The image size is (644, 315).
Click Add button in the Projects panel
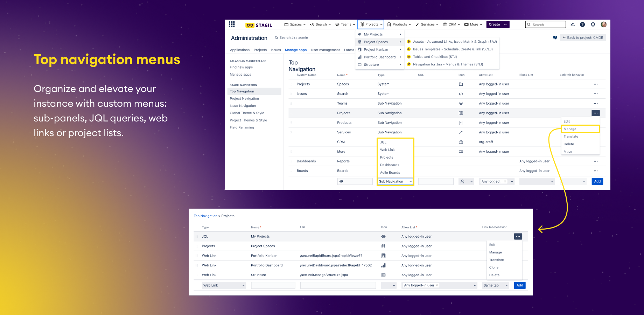pyautogui.click(x=520, y=286)
